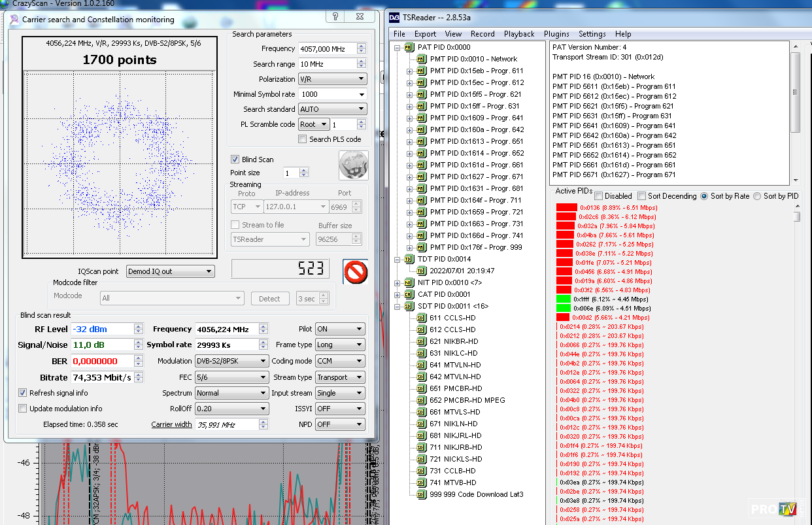
Task: Click the NIT PID 0x0010 icon
Action: (x=409, y=282)
